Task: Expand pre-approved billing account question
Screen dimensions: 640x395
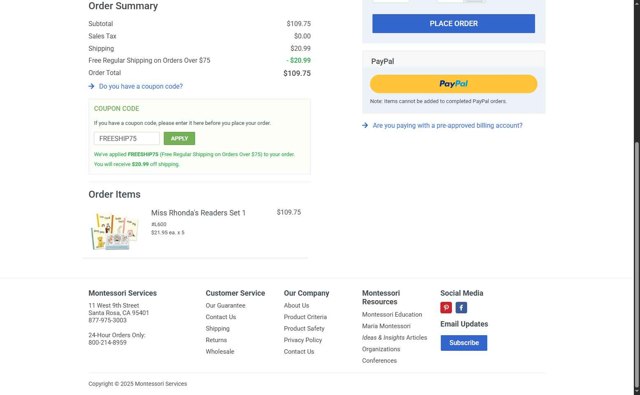Action: (447, 126)
